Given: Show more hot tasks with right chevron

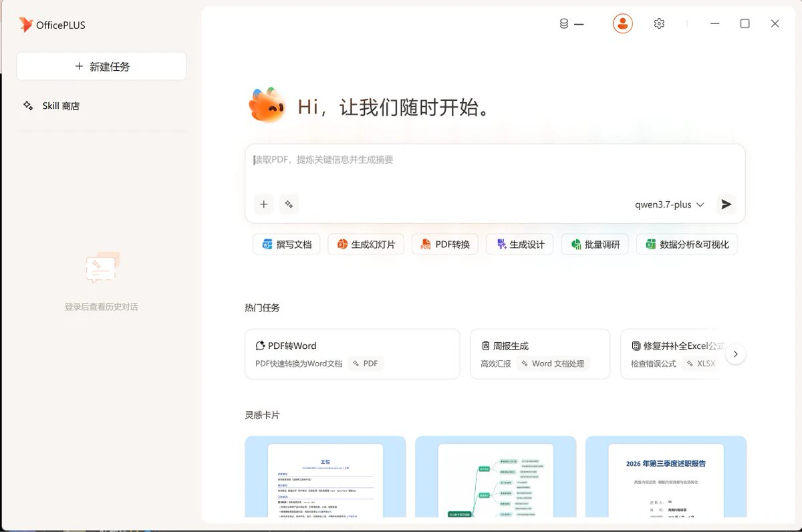Looking at the screenshot, I should point(736,354).
